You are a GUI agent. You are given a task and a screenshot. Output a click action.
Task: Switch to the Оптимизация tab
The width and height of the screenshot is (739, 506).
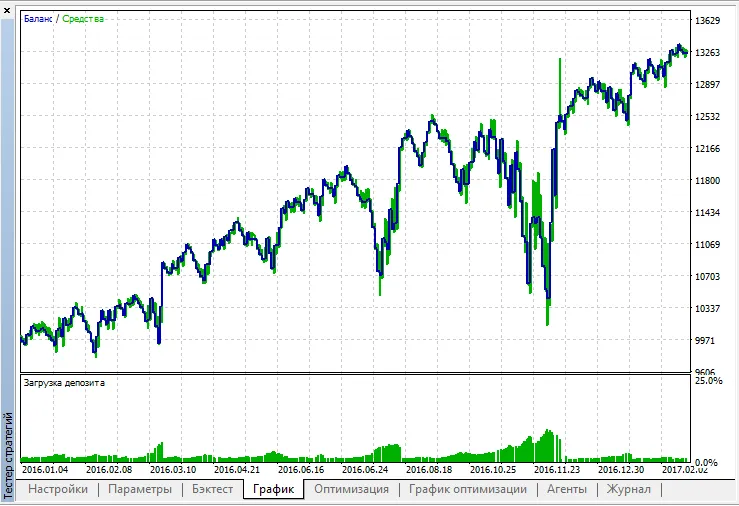point(351,489)
